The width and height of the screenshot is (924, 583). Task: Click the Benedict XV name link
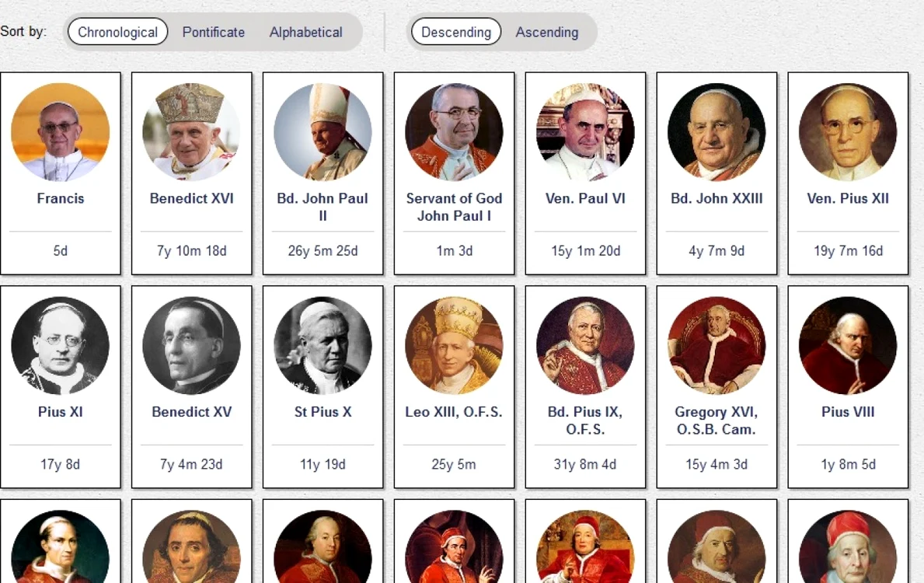click(x=191, y=411)
